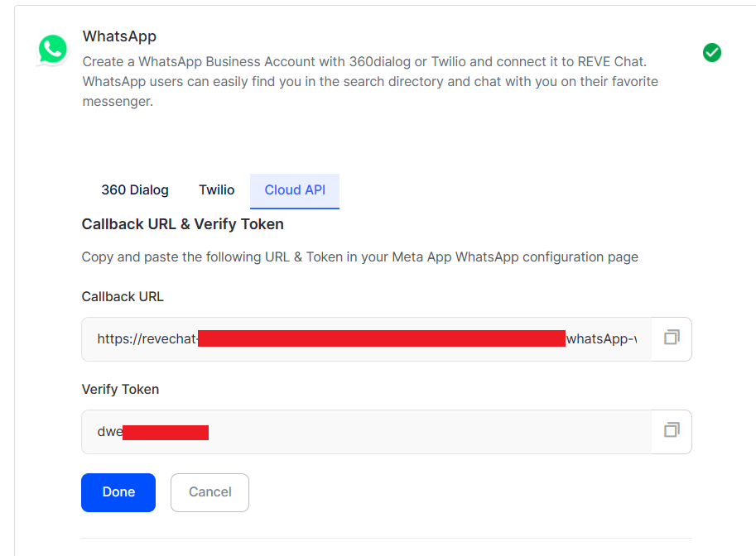Image resolution: width=756 pixels, height=556 pixels.
Task: Open the Twilio tab
Action: tap(216, 189)
